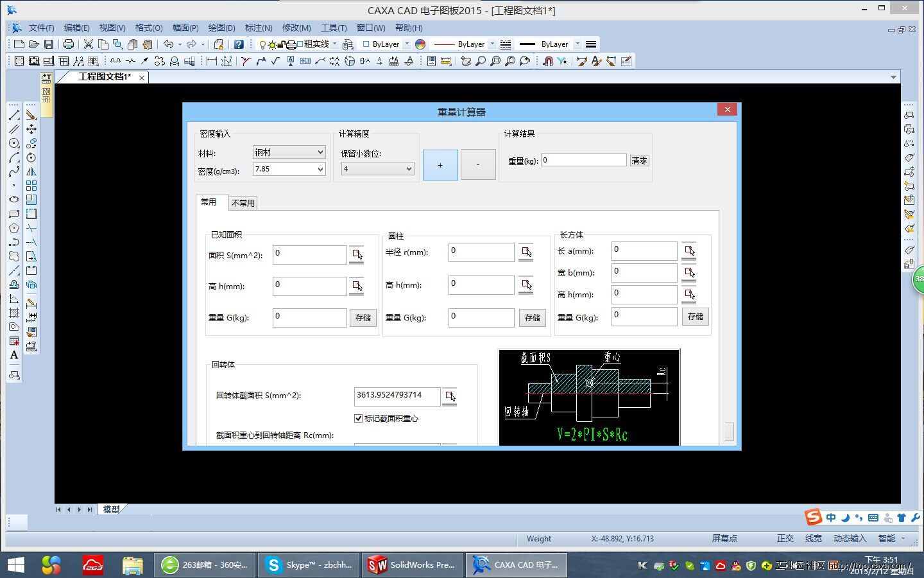
Task: Open the 标注(N) menu
Action: [259, 28]
